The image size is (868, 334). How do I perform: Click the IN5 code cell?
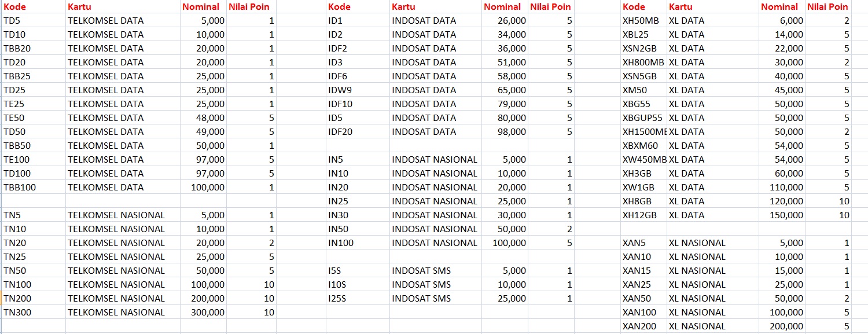tap(358, 159)
